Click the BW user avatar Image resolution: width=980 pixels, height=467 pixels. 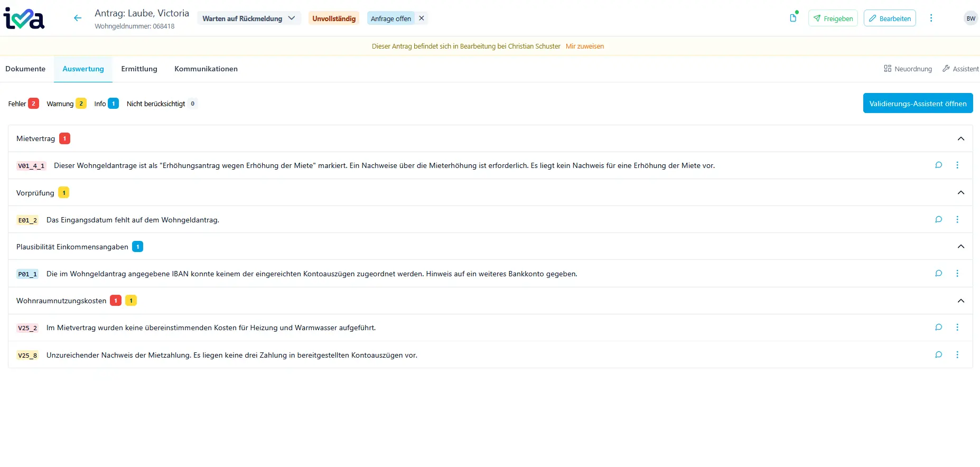[970, 18]
